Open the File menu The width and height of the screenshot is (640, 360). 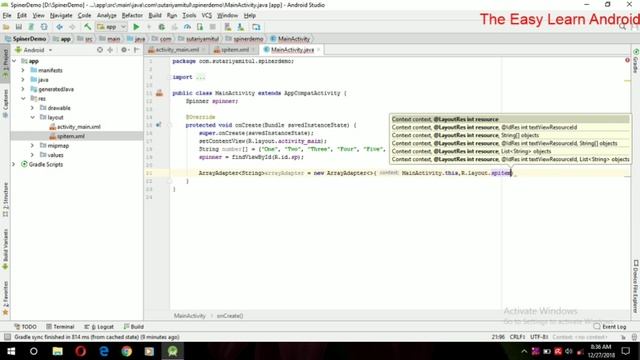[x=7, y=15]
